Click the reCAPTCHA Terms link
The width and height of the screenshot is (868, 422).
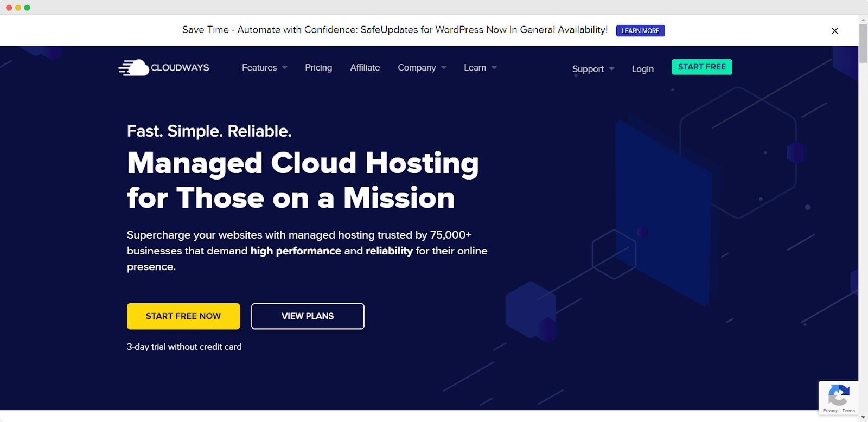[x=848, y=411]
